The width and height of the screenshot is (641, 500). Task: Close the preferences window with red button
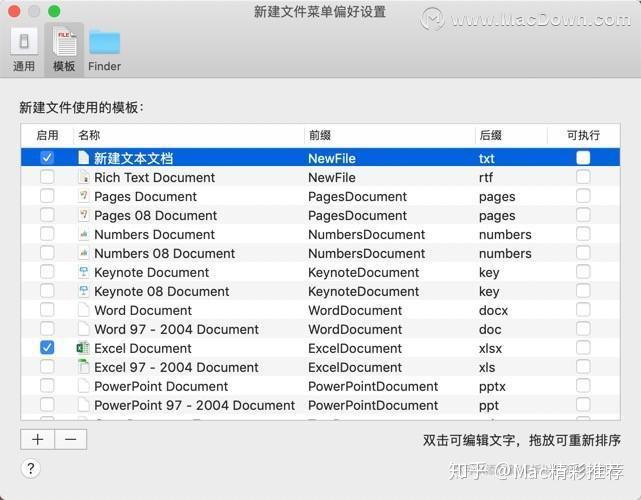tap(14, 11)
